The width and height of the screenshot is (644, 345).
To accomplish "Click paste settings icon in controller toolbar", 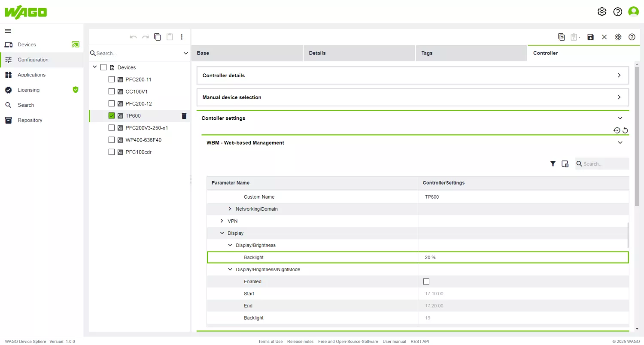I will pyautogui.click(x=575, y=37).
